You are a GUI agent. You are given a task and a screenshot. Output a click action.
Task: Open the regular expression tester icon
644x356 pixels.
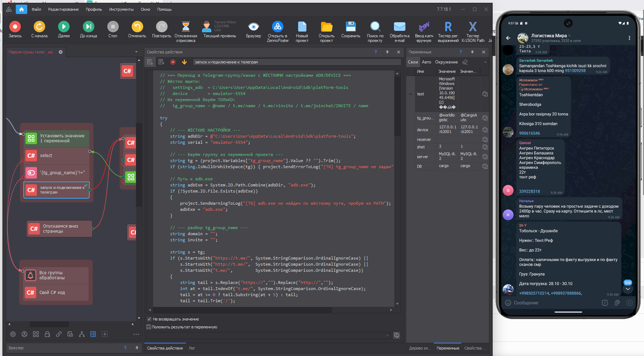pos(448,27)
